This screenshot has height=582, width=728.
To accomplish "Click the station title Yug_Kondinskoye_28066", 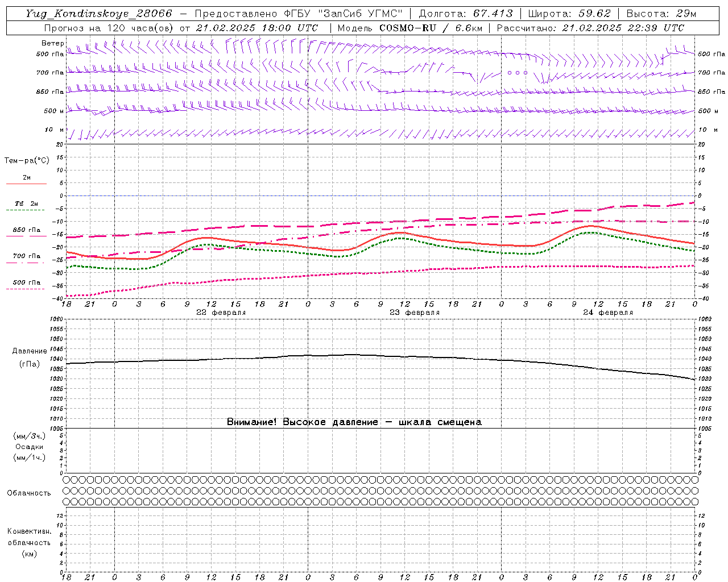I will click(98, 14).
